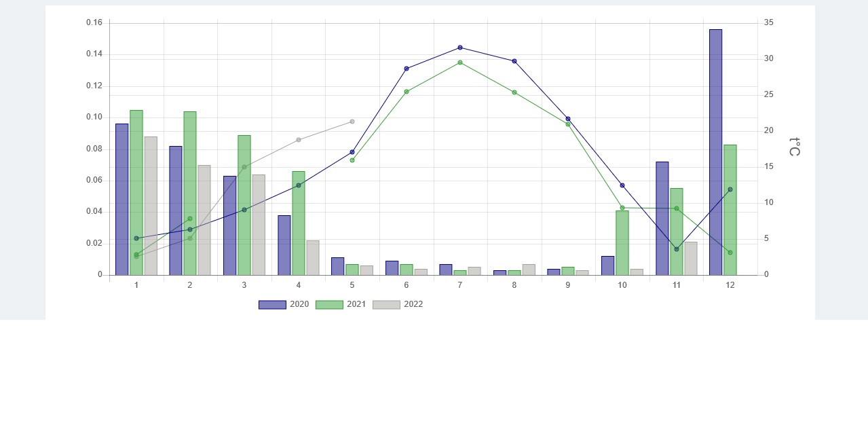
Task: Click the blue 2020 legend color box
Action: click(272, 305)
